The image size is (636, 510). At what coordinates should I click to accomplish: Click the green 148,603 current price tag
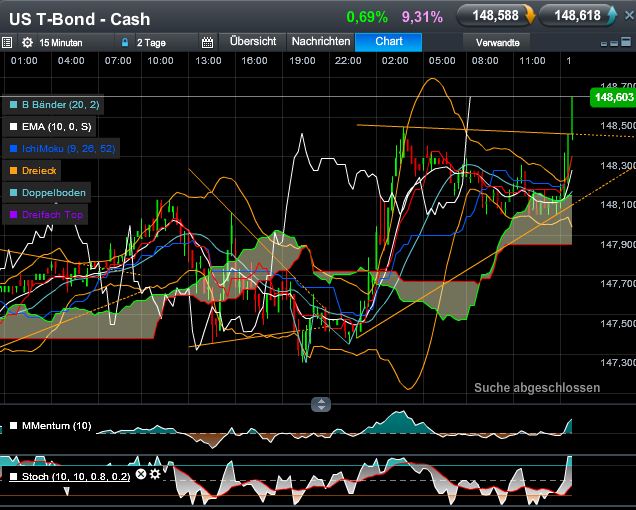(x=613, y=97)
